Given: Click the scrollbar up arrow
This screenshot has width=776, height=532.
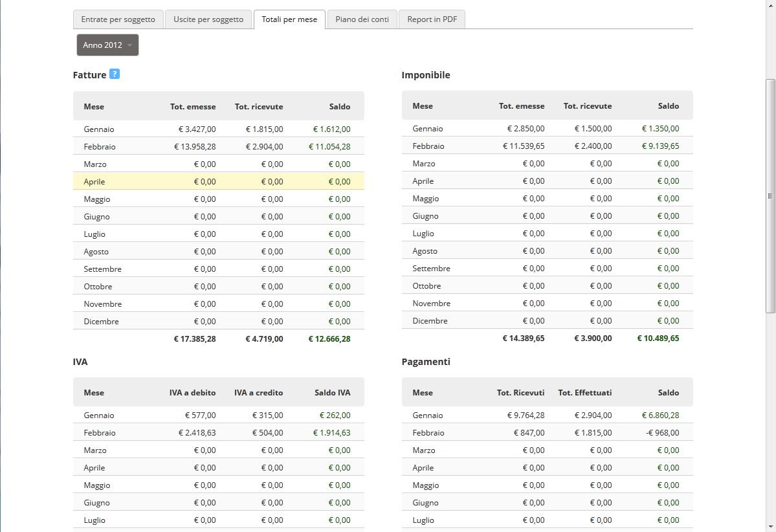Looking at the screenshot, I should [x=770, y=5].
